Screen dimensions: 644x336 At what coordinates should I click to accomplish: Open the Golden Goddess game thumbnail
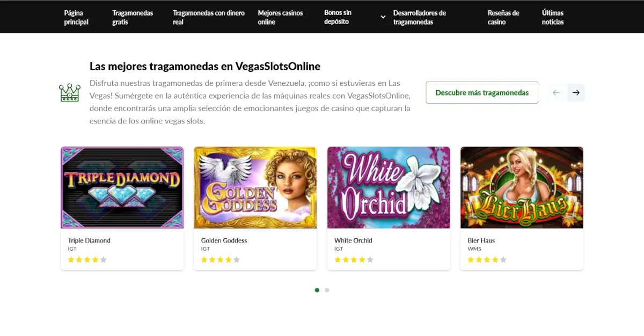coord(255,188)
